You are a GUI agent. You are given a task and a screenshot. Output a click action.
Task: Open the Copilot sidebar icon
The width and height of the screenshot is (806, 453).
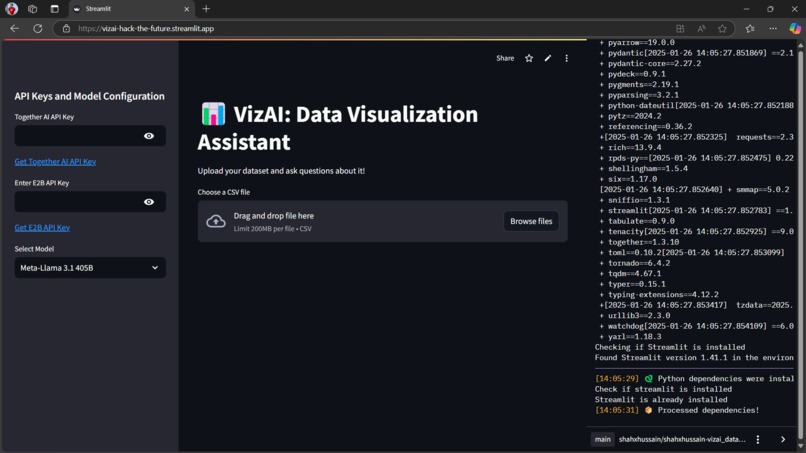tap(795, 28)
